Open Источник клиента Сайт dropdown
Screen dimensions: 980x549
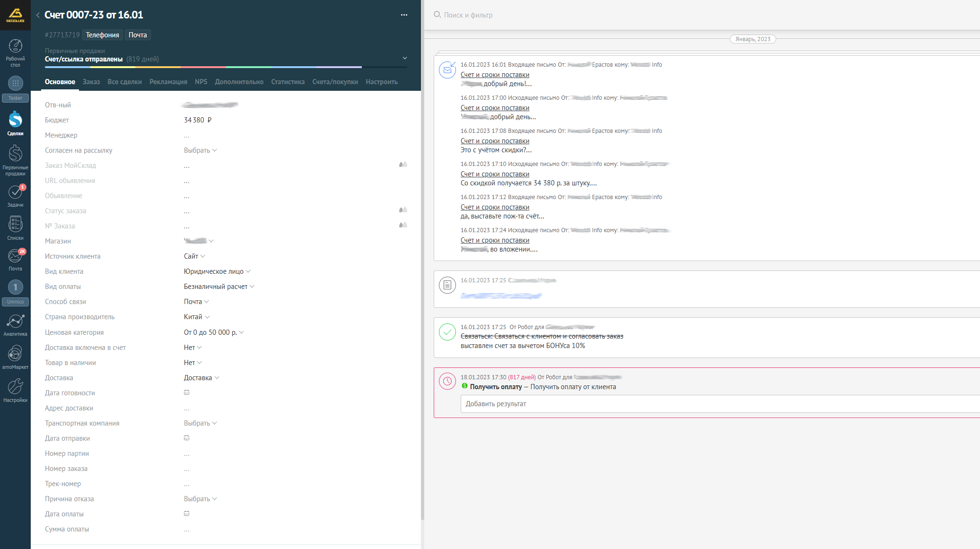pyautogui.click(x=194, y=256)
